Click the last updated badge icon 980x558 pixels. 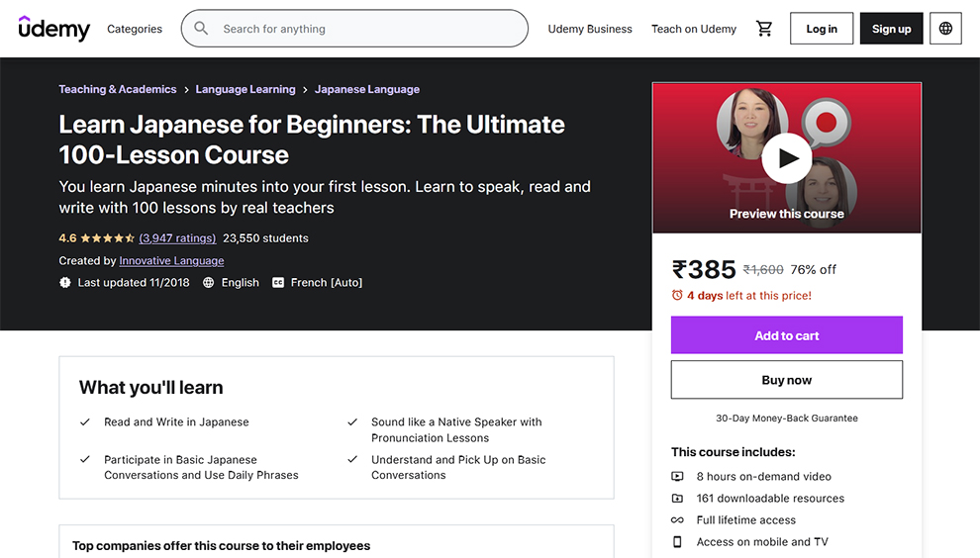coord(65,282)
